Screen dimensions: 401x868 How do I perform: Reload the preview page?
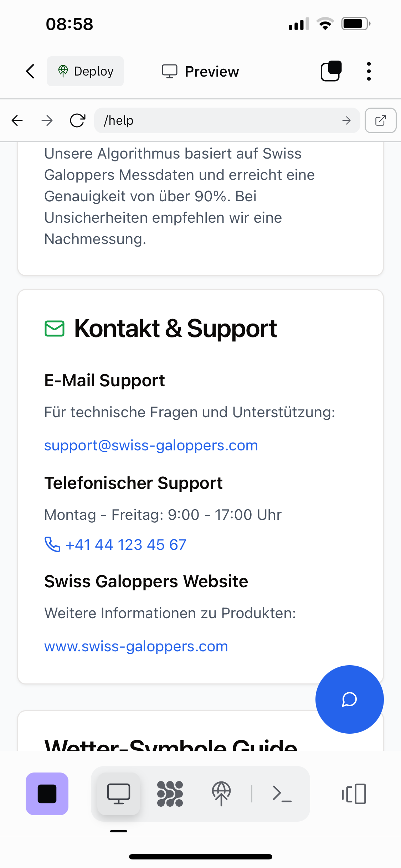pyautogui.click(x=77, y=120)
